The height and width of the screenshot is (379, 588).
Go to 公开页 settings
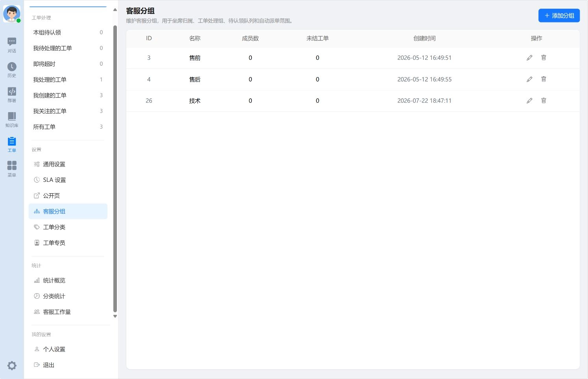[68, 196]
